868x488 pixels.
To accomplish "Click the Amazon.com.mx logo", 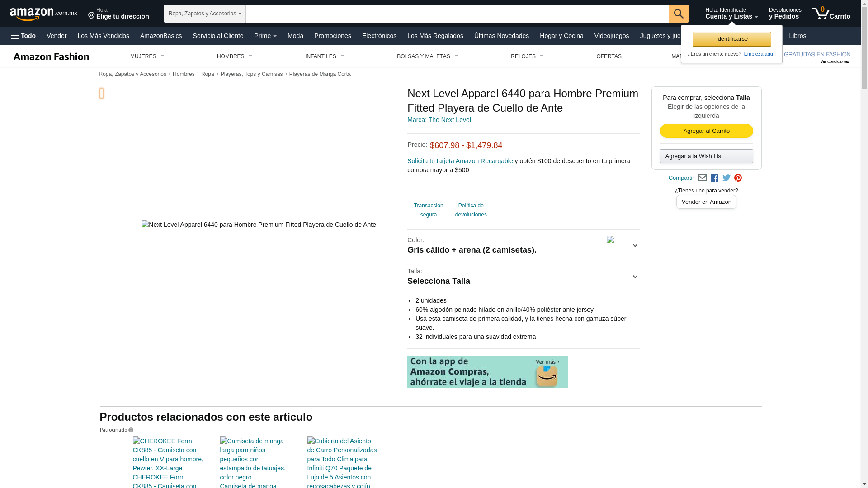I will coord(43,14).
